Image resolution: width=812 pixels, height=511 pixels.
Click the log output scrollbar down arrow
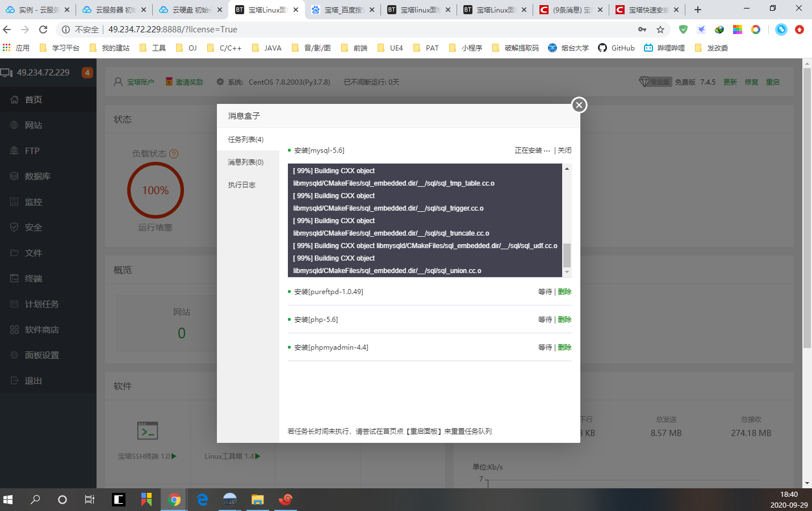[567, 273]
